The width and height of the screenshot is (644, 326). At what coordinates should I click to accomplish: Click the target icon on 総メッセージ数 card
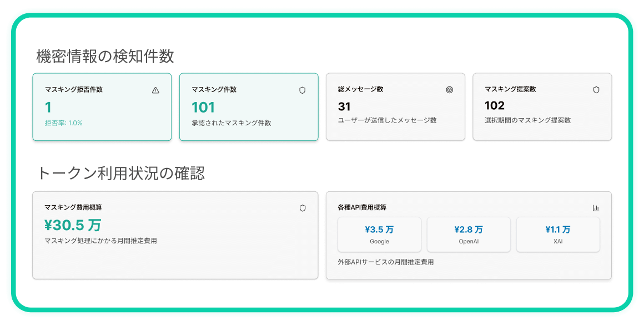pyautogui.click(x=450, y=89)
